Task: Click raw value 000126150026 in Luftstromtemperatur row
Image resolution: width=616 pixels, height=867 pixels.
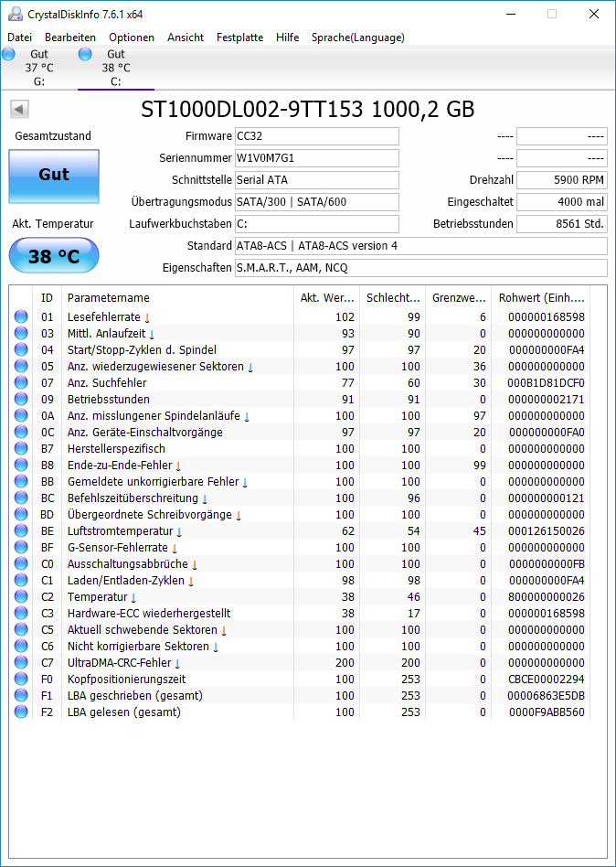Action: click(x=546, y=530)
